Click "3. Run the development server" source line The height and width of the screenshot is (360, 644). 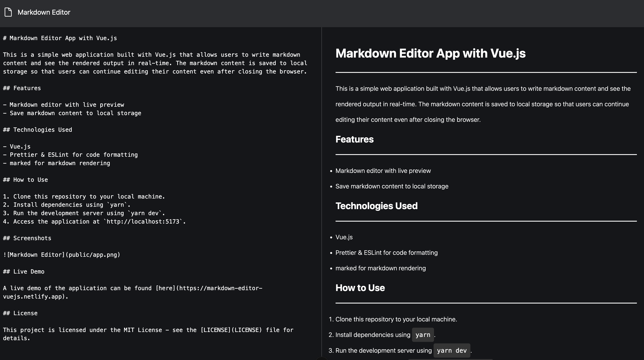[84, 213]
